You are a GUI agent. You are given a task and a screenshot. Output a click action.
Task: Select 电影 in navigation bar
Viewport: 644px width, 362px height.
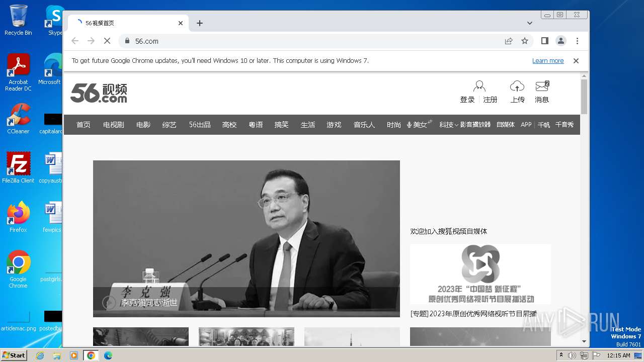click(143, 125)
